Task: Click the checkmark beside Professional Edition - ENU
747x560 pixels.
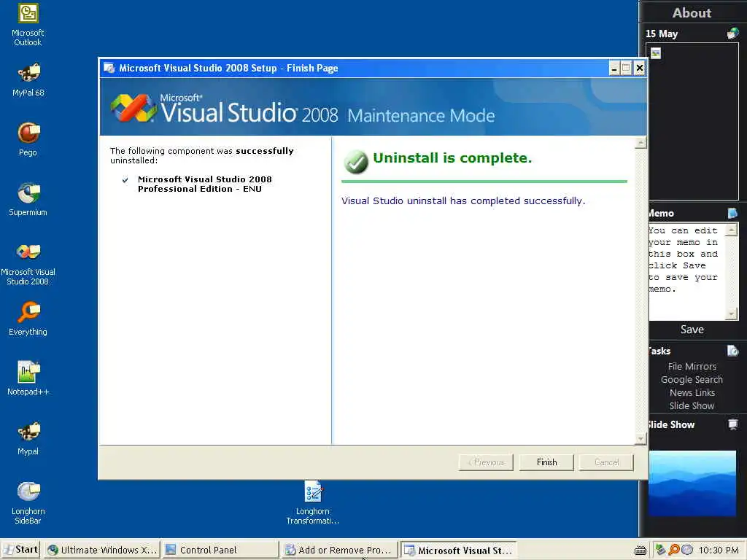Action: (125, 180)
